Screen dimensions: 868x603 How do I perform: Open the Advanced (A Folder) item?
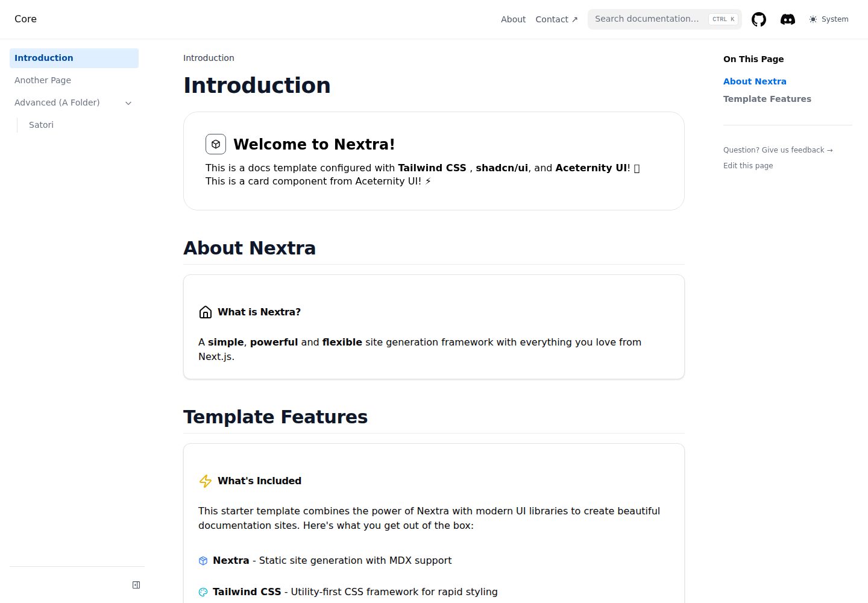[74, 103]
